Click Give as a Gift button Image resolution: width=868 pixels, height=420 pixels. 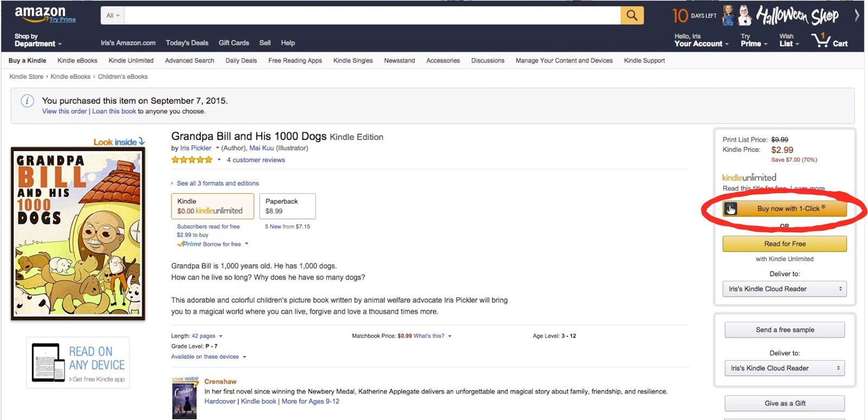tap(784, 403)
